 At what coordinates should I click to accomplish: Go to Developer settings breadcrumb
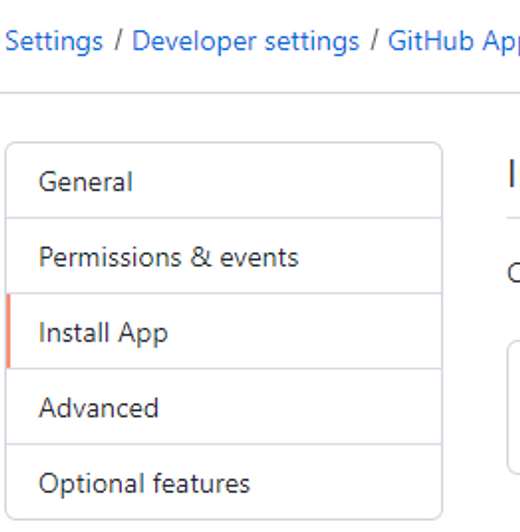[246, 42]
